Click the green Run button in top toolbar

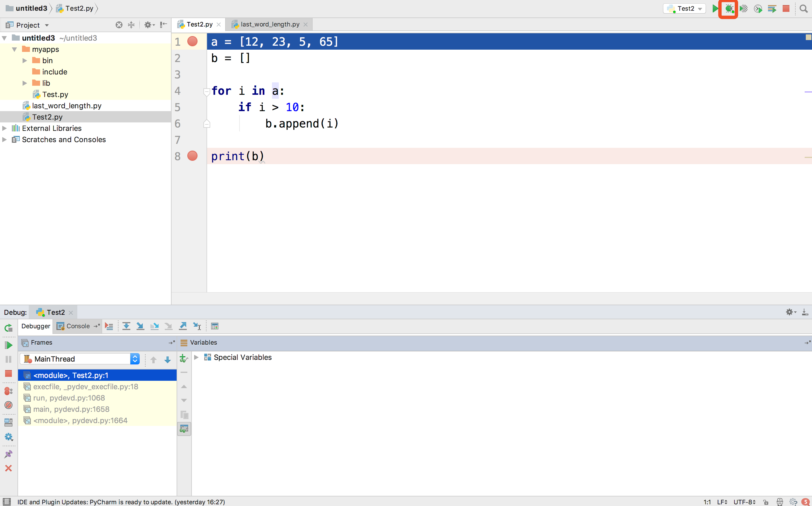715,9
